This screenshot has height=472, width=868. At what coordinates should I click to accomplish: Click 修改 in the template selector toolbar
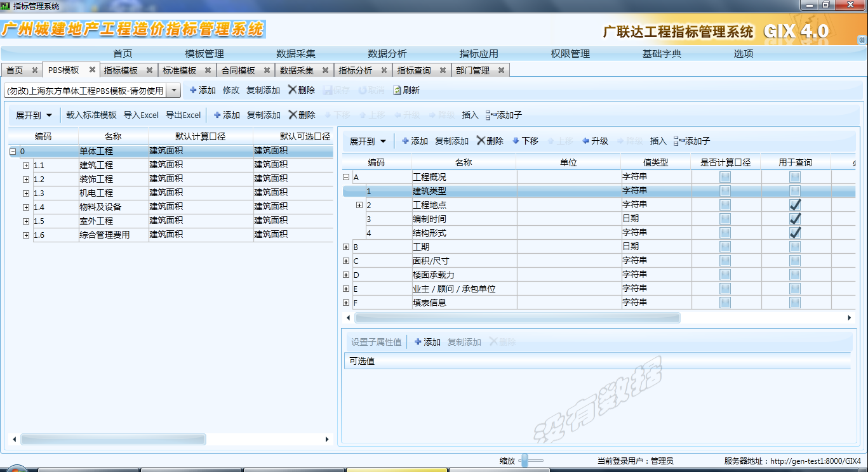231,90
